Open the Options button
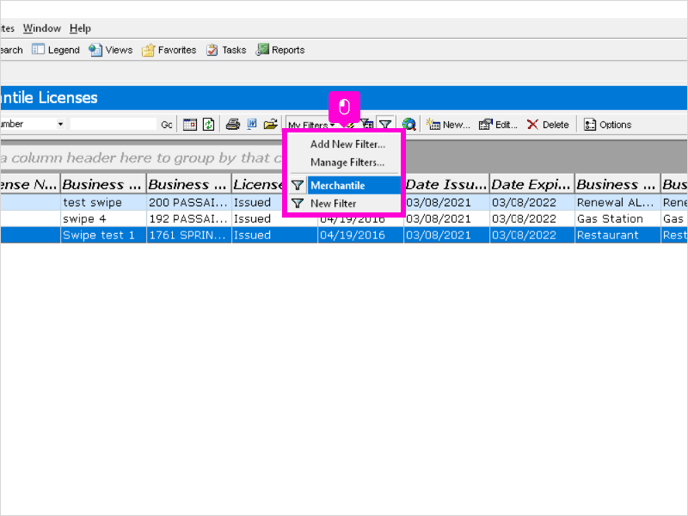Screen dimensions: 688x516 pyautogui.click(x=608, y=125)
